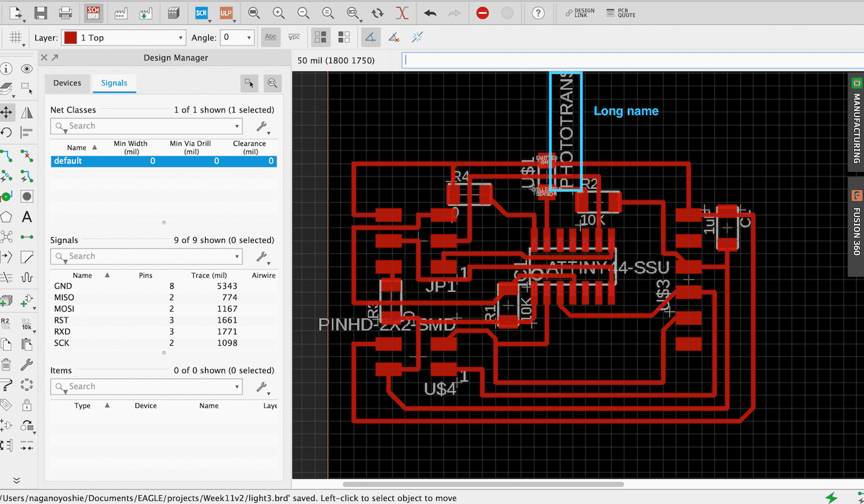Toggle the Show eye tool
Screen dimensions: 864x504
pos(27,69)
